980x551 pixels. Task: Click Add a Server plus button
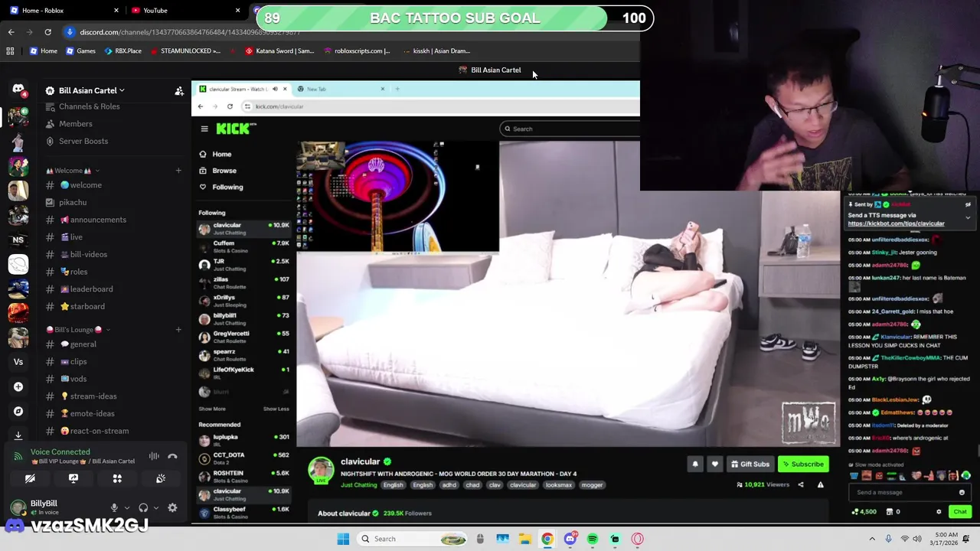18,386
